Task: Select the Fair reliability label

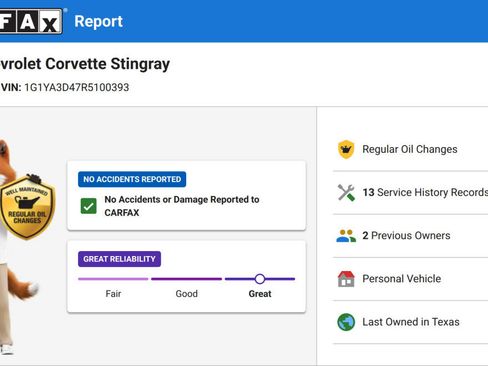Action: (x=113, y=294)
